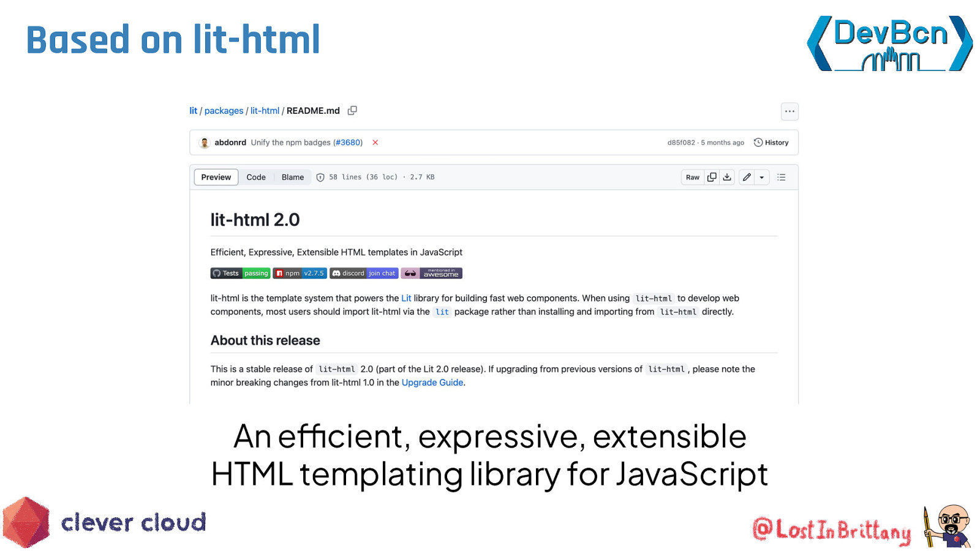The image size is (980, 551).
Task: Edit this file with pencil icon
Action: 747,178
